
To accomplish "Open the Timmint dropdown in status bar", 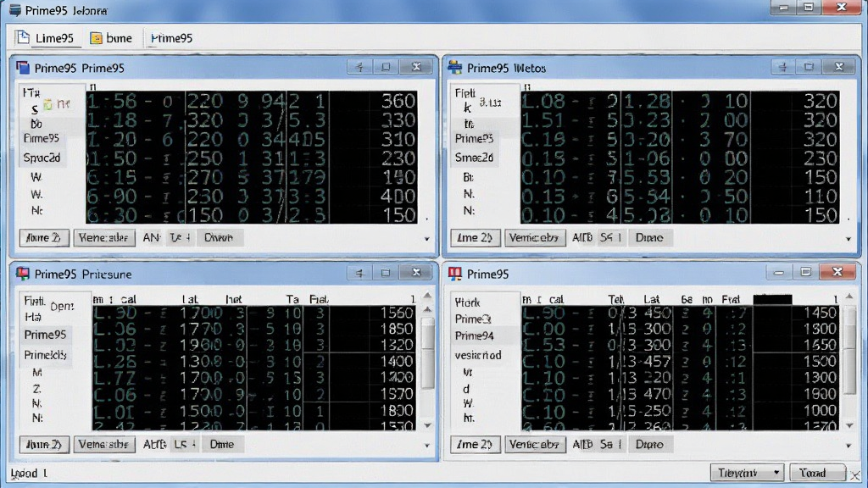I will tap(746, 473).
